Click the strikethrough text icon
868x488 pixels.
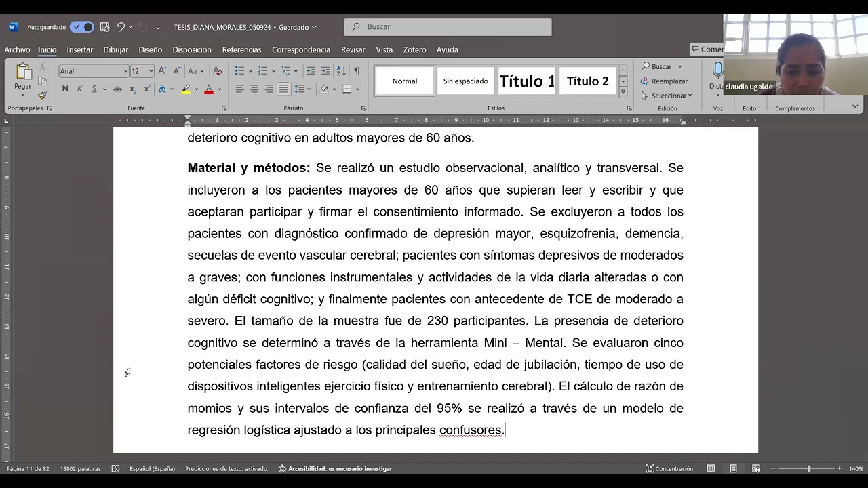click(x=117, y=89)
